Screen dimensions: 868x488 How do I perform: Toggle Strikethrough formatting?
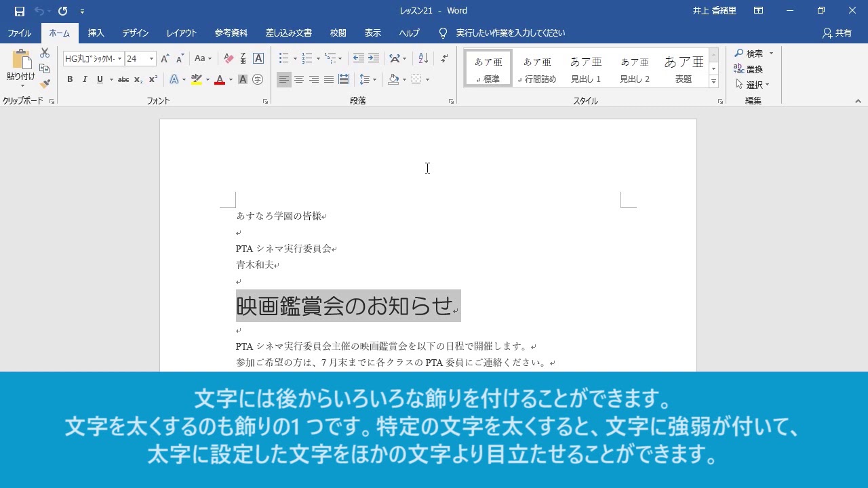(123, 79)
